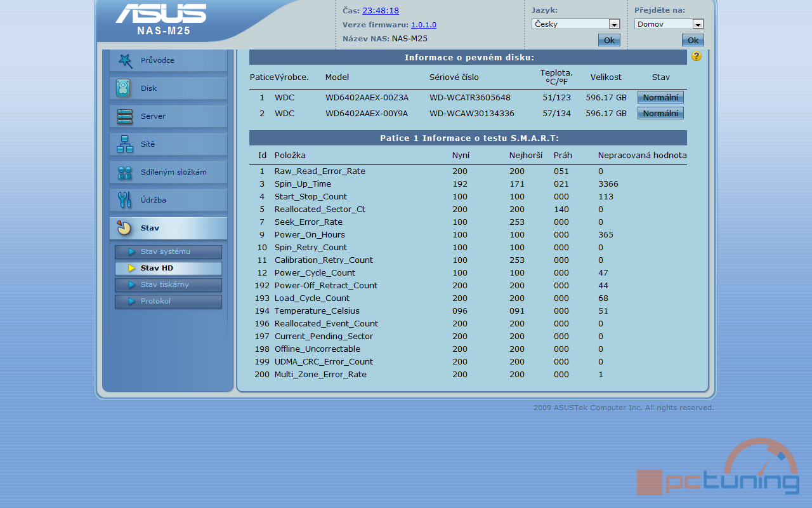Click the Sdíleným složkám users icon
The height and width of the screenshot is (508, 812).
[124, 172]
